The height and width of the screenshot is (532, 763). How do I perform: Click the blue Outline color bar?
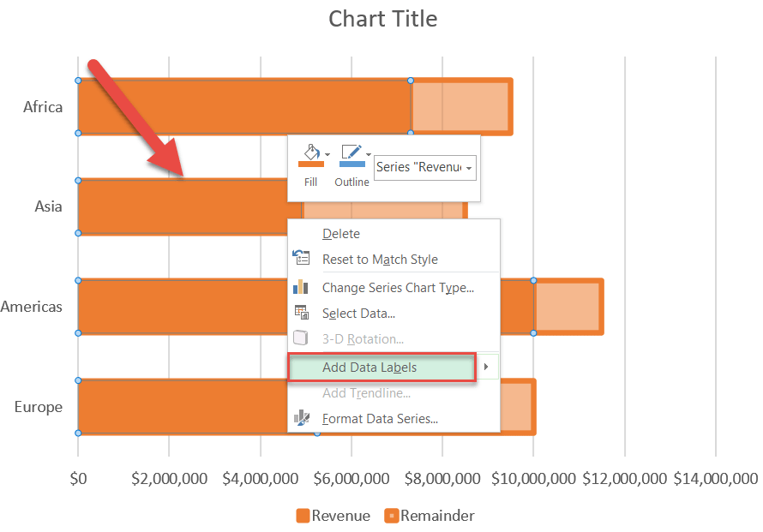click(x=351, y=164)
